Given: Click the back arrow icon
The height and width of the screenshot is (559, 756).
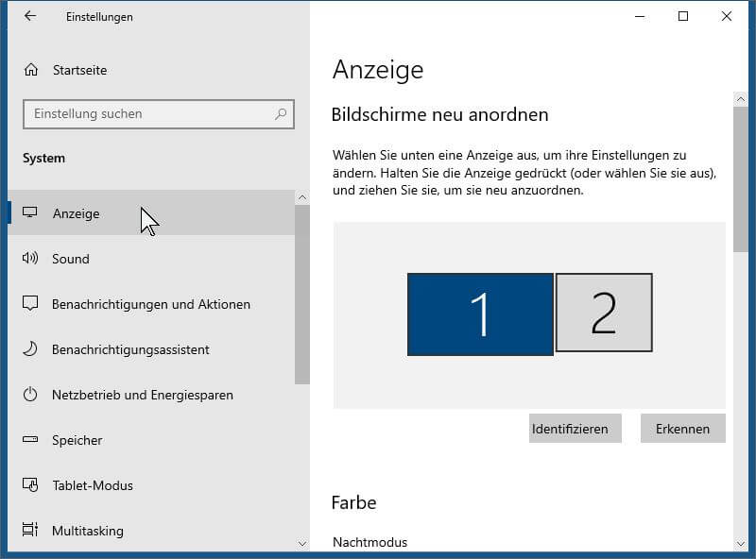Looking at the screenshot, I should tap(30, 16).
